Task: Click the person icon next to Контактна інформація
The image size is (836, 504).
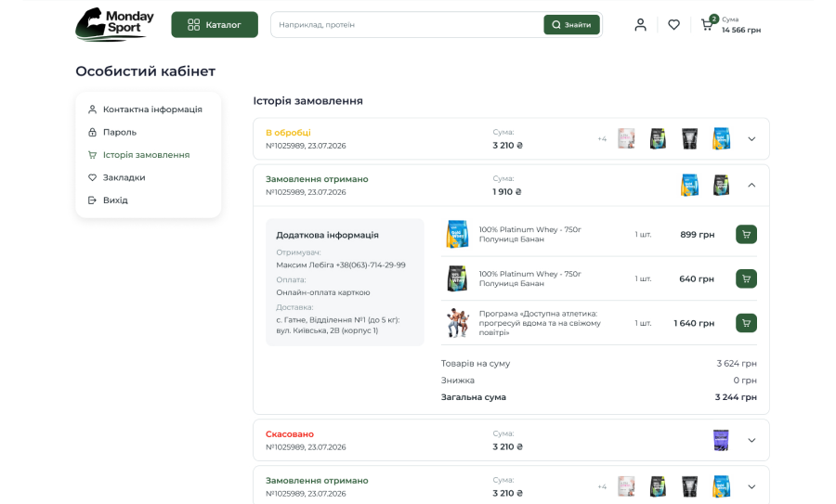Action: click(x=92, y=110)
